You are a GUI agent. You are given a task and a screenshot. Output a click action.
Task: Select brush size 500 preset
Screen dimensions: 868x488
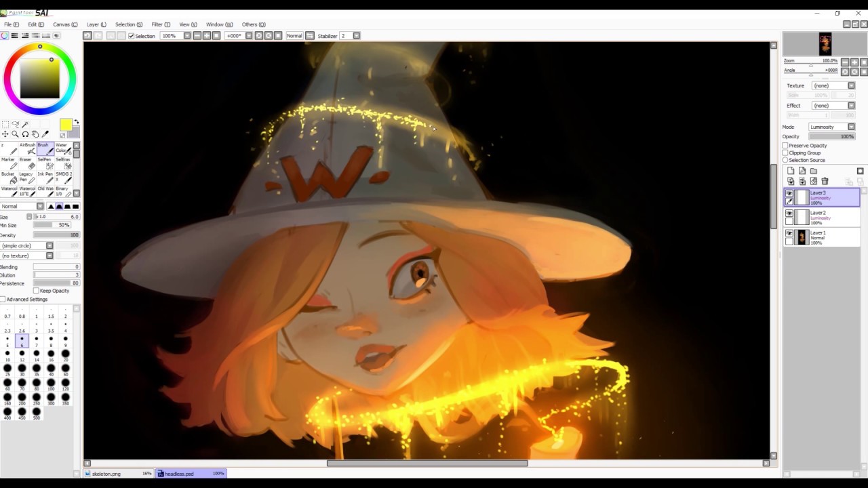pyautogui.click(x=37, y=414)
